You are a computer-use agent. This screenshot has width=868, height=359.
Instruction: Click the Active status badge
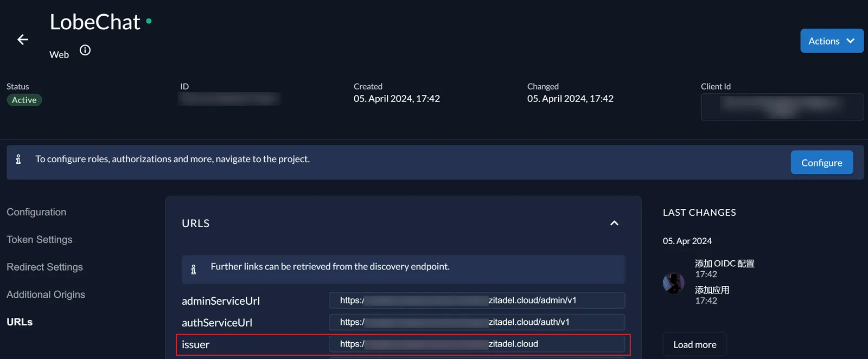(x=24, y=100)
